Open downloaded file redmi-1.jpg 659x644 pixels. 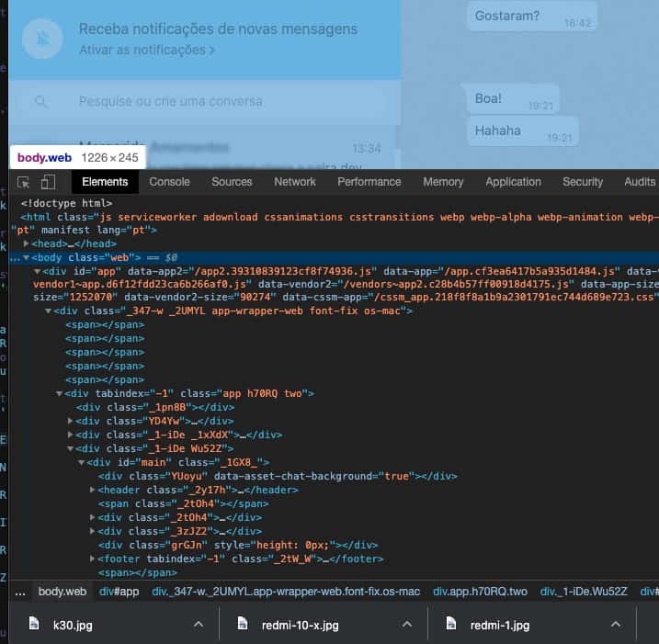[x=500, y=626]
